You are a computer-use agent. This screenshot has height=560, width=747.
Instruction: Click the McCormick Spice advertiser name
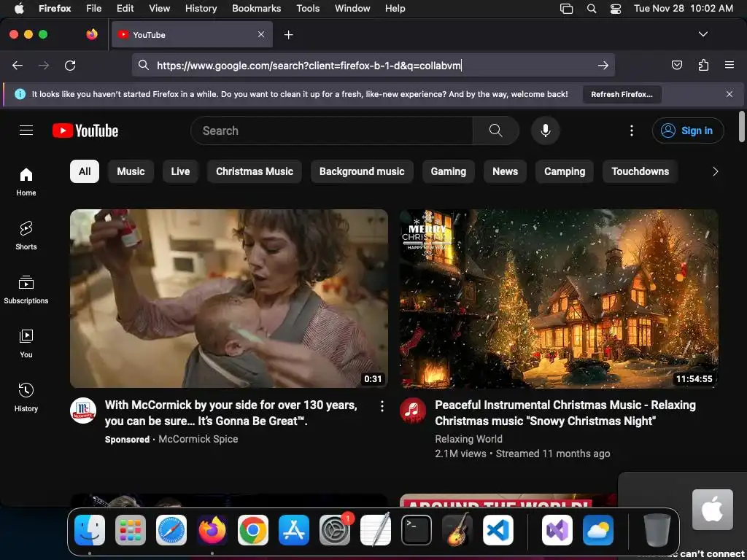click(198, 439)
